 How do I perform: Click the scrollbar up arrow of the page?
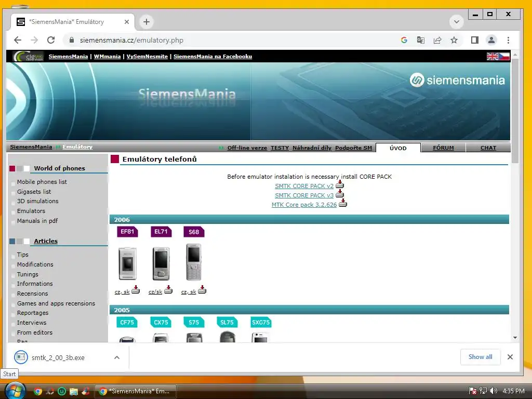pyautogui.click(x=515, y=54)
